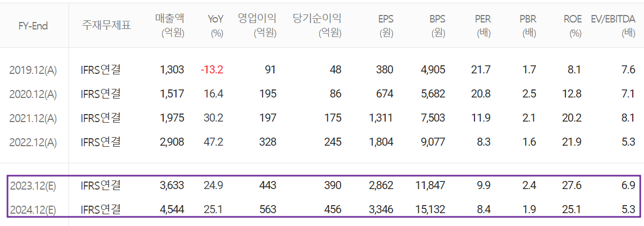Select the 456 net income value
Viewport: 644px width, 226px height.
(x=332, y=209)
